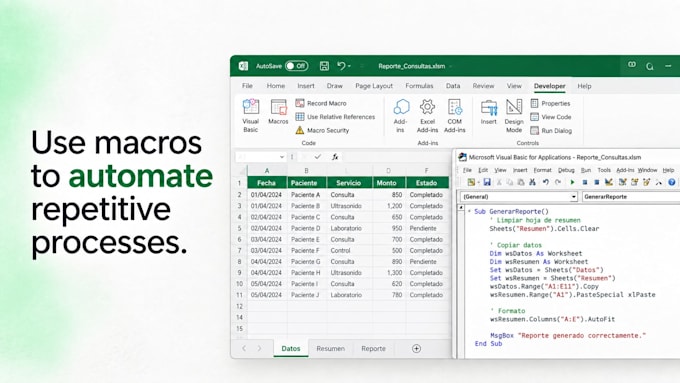The height and width of the screenshot is (383, 680).
Task: Open the VBA Format menu
Action: [543, 170]
